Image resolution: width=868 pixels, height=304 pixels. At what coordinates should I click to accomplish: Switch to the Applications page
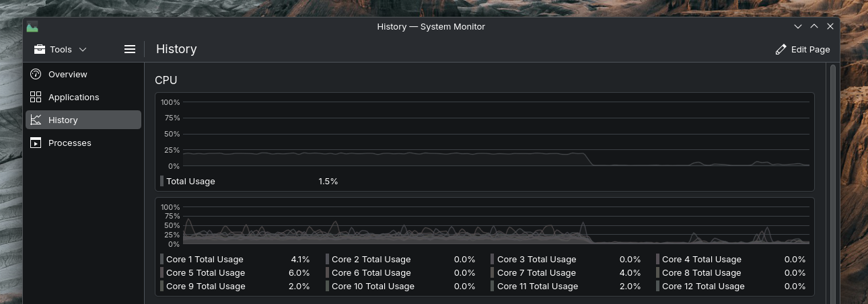tap(74, 98)
